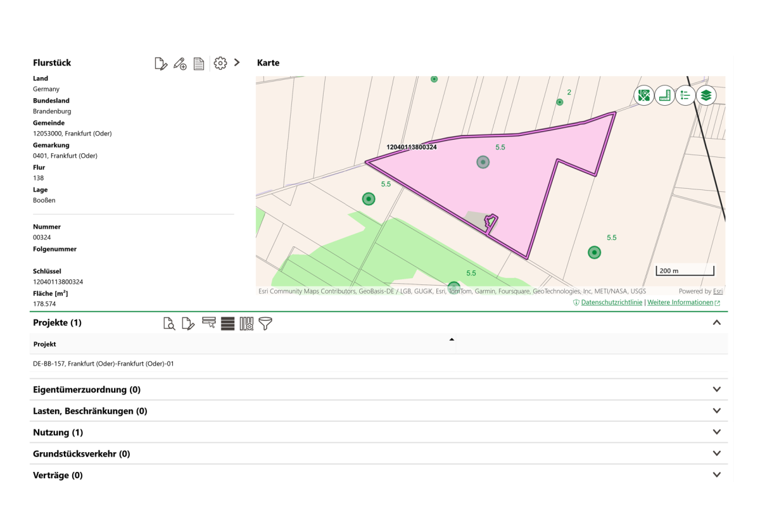This screenshot has width=760, height=532.
Task: Select the DE-BB-157 Frankfurt (Oder) project row
Action: click(x=104, y=364)
